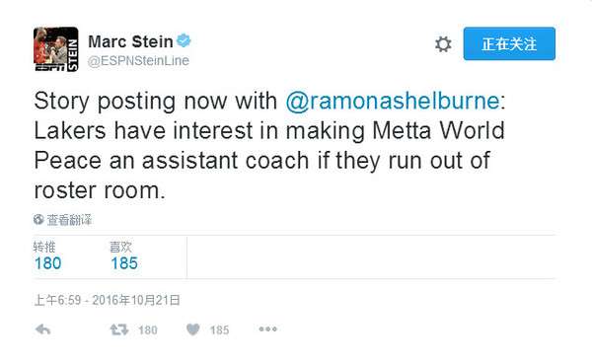Click the 查看翻译 view translation link

click(x=69, y=219)
